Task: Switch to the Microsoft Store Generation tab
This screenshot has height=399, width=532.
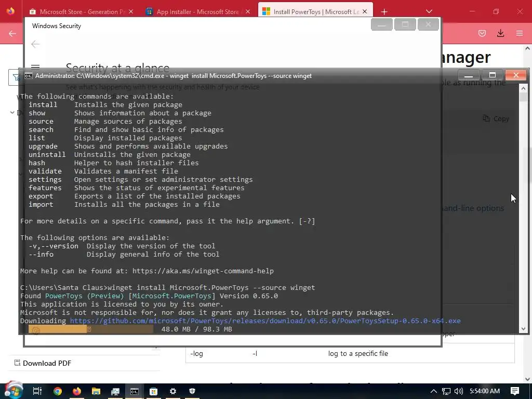Action: click(81, 11)
